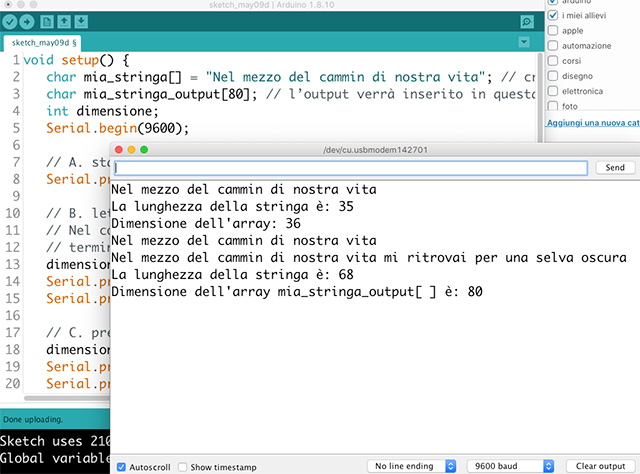Open the tab options dropdown arrow
The height and width of the screenshot is (474, 640).
click(524, 42)
